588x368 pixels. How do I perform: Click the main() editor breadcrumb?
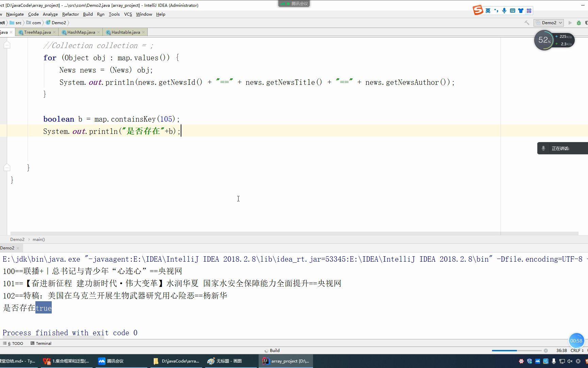(39, 239)
